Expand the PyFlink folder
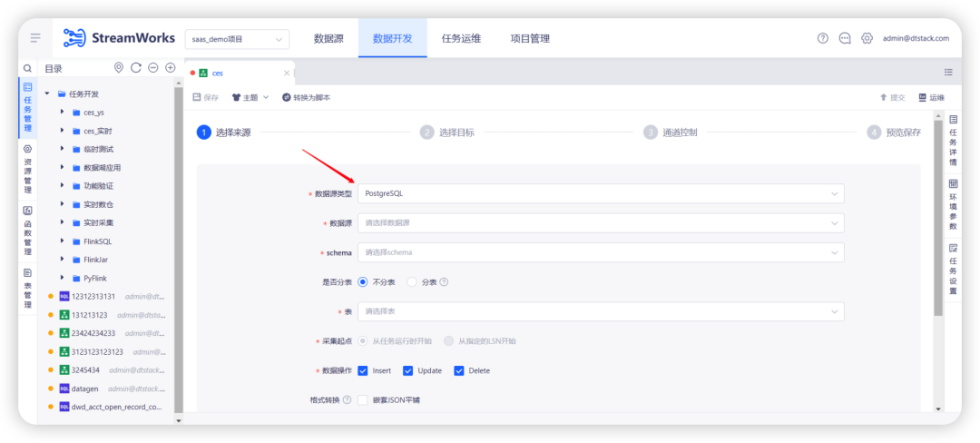 [x=62, y=278]
